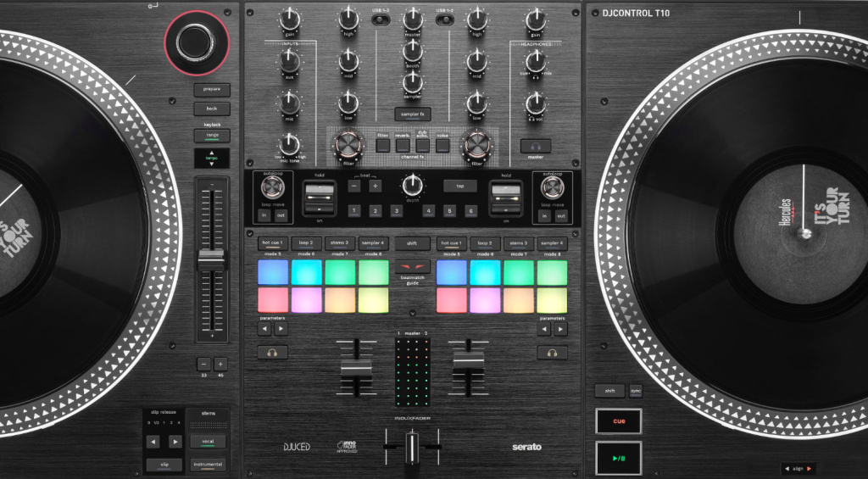Click the small down-chevron button below beatmatch guide
868x479 pixels.
coord(413,314)
